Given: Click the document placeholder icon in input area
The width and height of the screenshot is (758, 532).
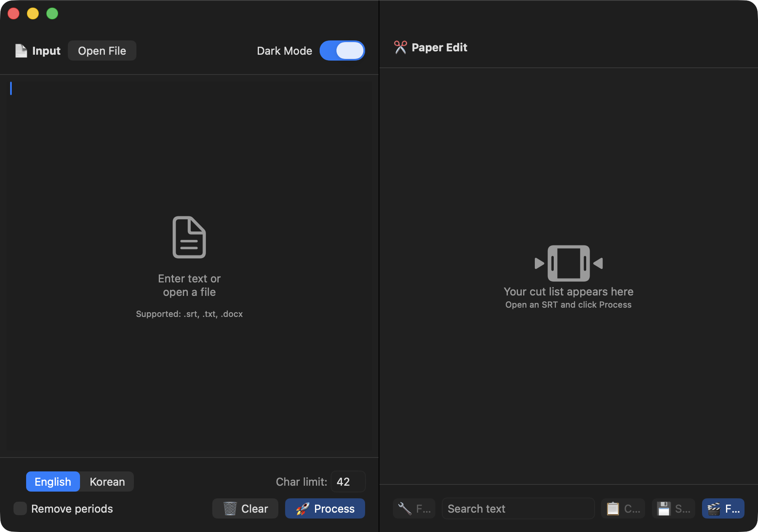Looking at the screenshot, I should (x=189, y=237).
